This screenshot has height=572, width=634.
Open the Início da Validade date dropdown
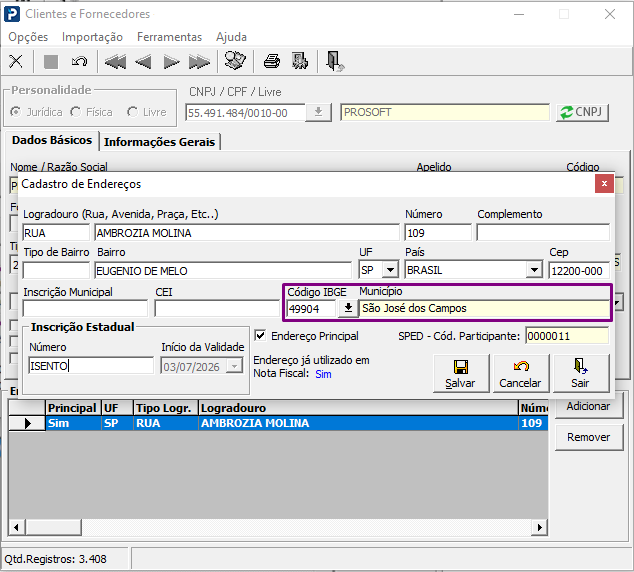click(234, 367)
